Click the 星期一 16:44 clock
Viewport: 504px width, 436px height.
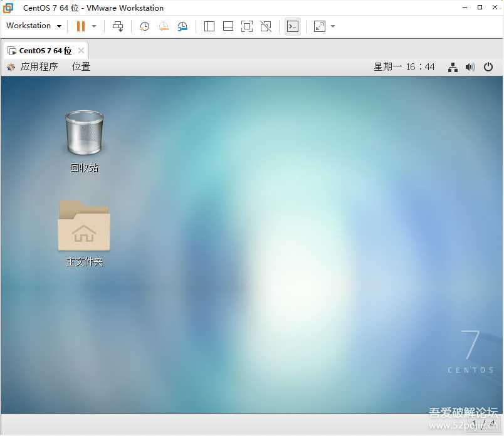point(404,67)
